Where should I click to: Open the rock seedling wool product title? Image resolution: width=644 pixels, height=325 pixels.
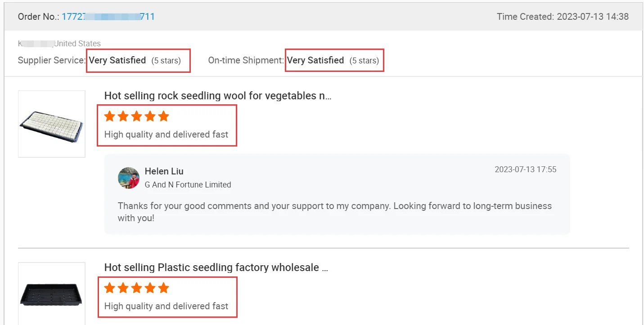218,96
